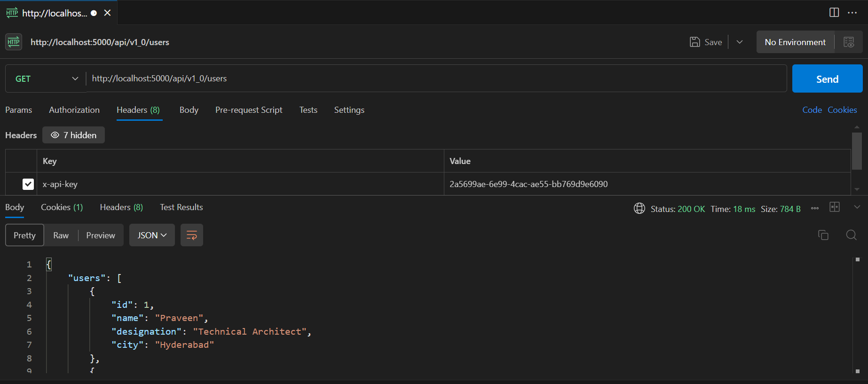868x384 pixels.
Task: Click the network globe icon
Action: tap(639, 208)
